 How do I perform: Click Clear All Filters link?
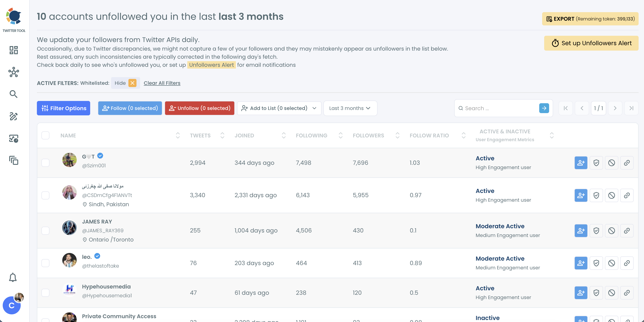pos(162,83)
